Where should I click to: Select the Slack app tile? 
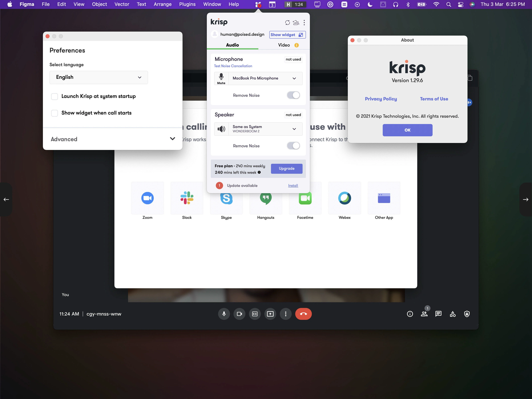pos(187,198)
